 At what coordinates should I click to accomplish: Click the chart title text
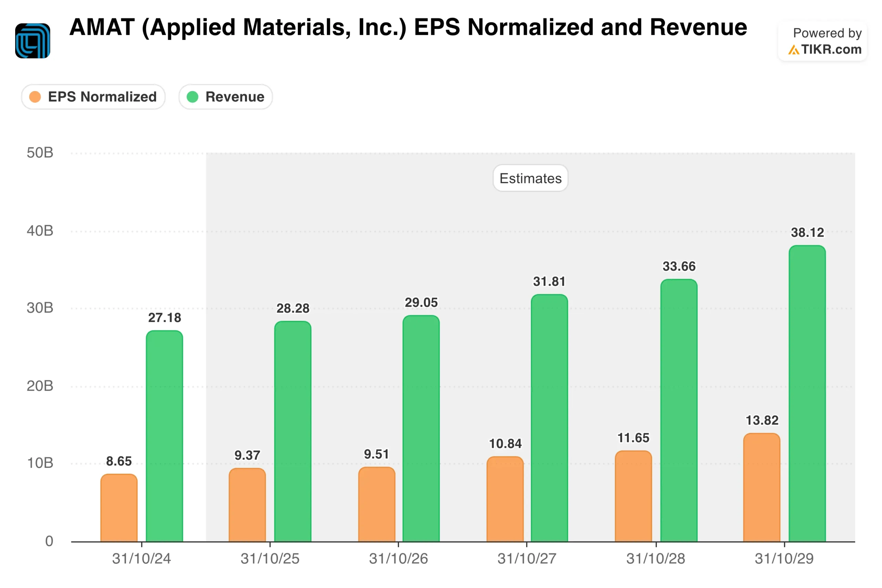(x=408, y=27)
